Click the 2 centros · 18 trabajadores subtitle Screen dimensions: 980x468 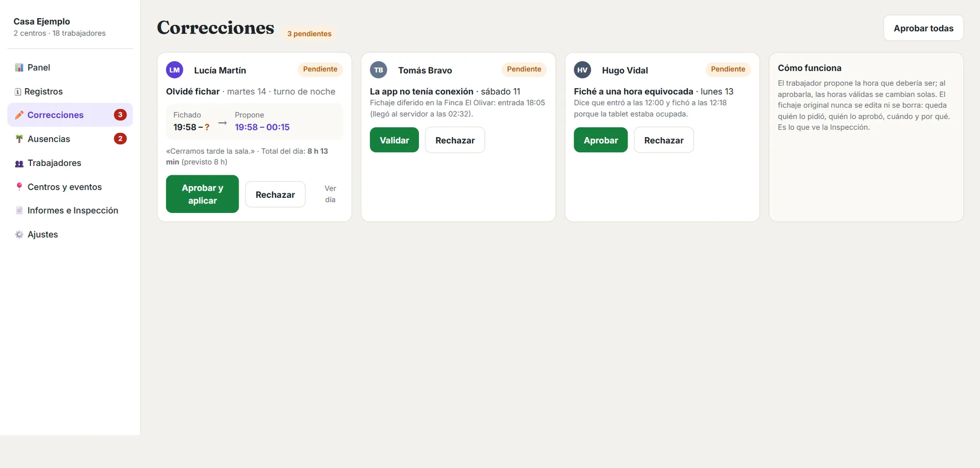(x=59, y=33)
